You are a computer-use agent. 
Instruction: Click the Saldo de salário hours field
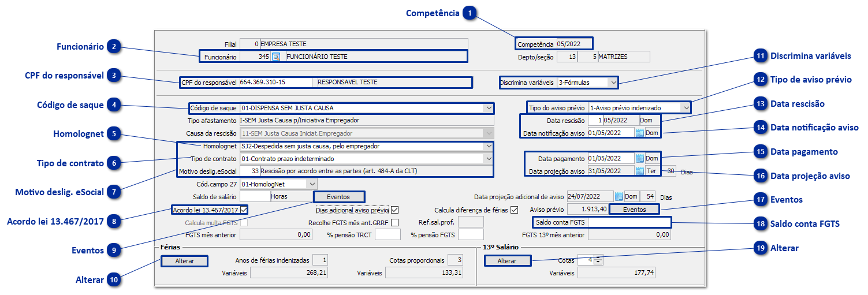pos(255,196)
